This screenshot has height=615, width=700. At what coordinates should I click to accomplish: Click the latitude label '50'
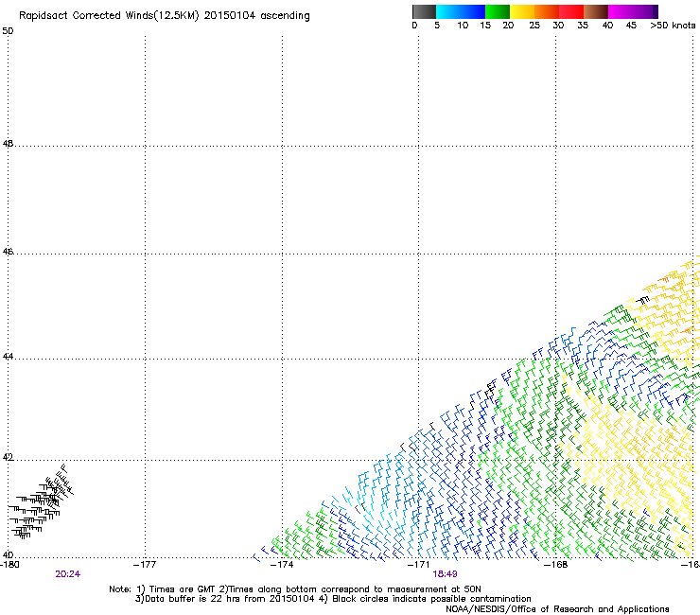tap(8, 31)
